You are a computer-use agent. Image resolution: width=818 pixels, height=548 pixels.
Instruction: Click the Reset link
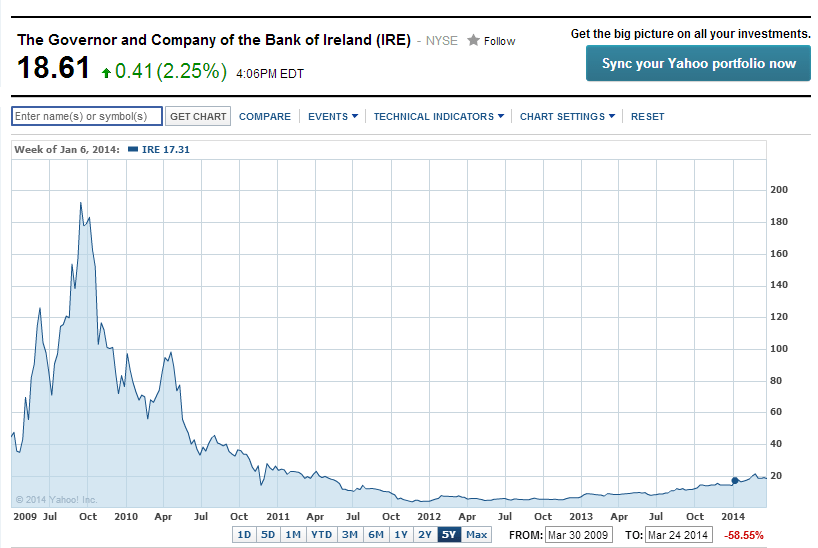tap(647, 116)
